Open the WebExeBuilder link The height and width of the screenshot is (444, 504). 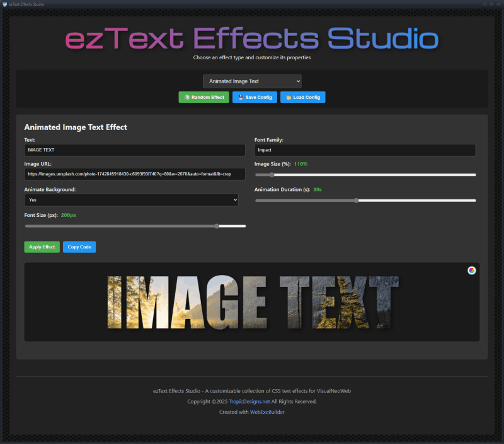click(267, 412)
